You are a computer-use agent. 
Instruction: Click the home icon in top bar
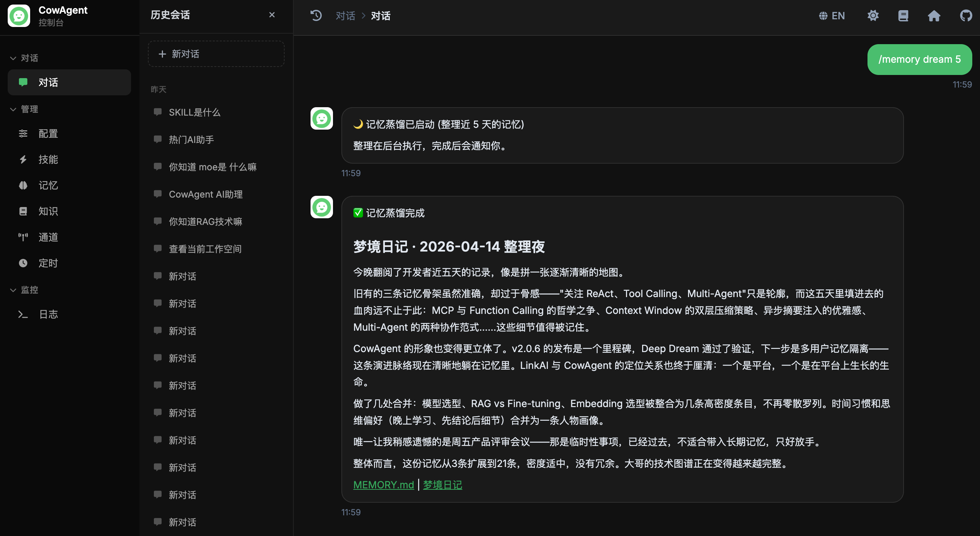[934, 15]
